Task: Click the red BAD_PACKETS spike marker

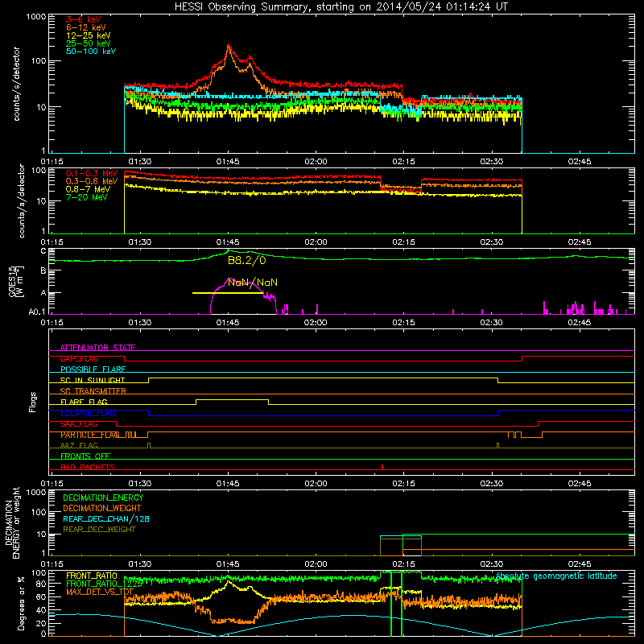Action: [x=382, y=467]
